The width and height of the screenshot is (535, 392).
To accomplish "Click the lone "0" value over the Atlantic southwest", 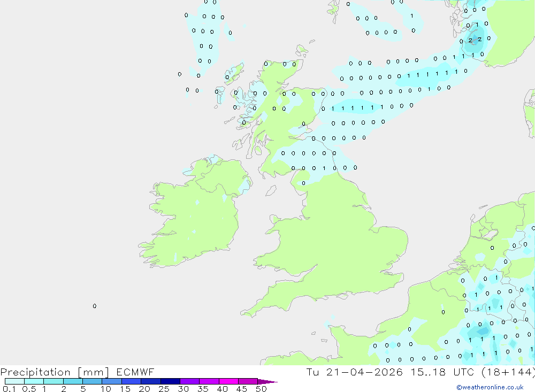I will click(x=95, y=306).
